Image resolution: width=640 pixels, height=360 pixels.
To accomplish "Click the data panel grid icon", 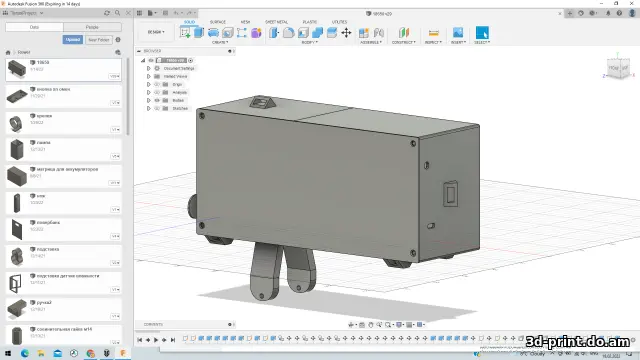I will click(x=139, y=13).
